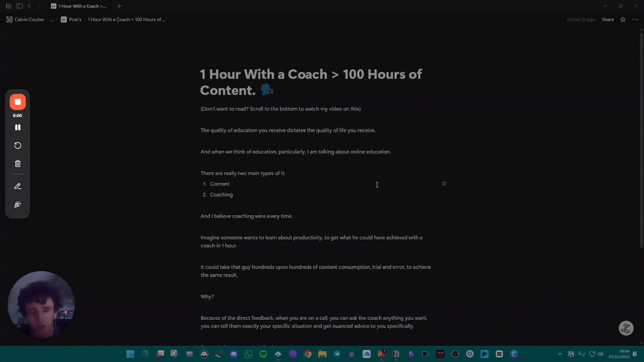Open the browser sidebar panel icon
Image resolution: width=644 pixels, height=362 pixels.
click(18, 5)
